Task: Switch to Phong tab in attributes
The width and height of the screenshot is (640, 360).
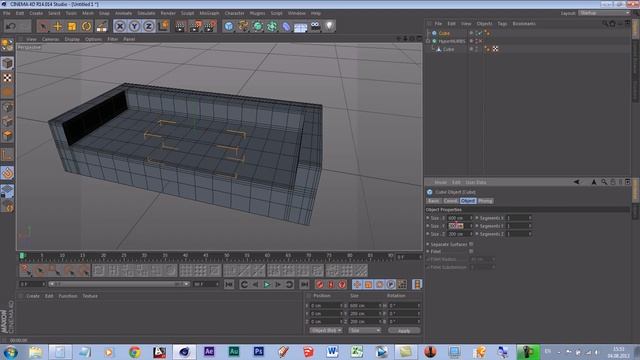Action: pos(485,201)
